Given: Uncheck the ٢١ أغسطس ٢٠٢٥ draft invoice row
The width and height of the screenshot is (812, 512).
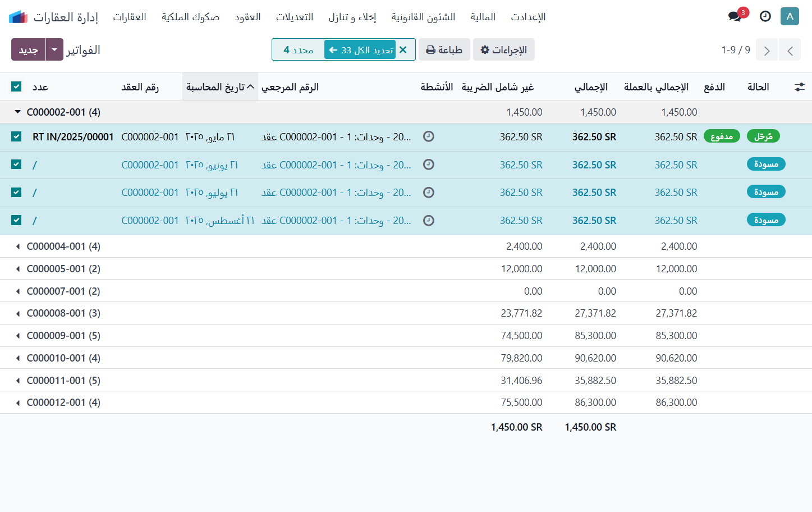Looking at the screenshot, I should click(16, 221).
